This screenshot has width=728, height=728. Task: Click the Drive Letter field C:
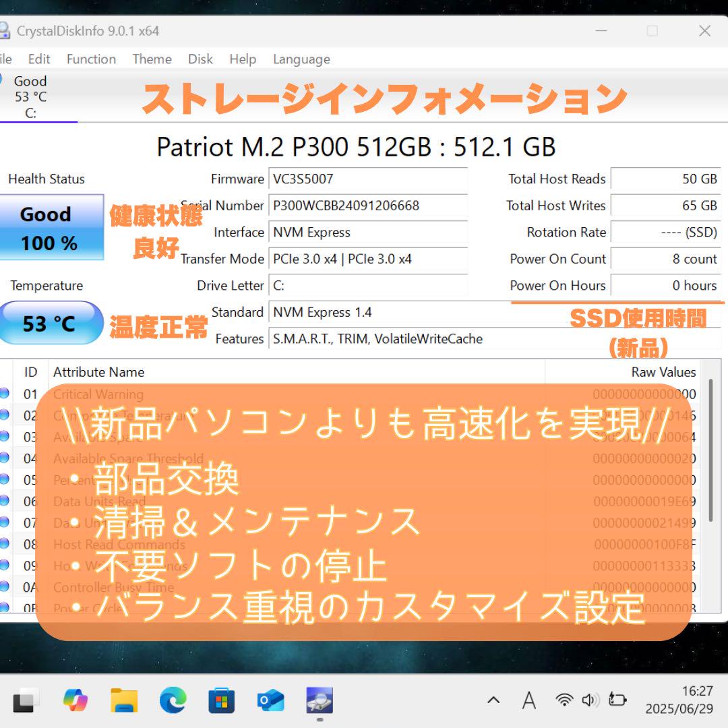click(x=368, y=285)
